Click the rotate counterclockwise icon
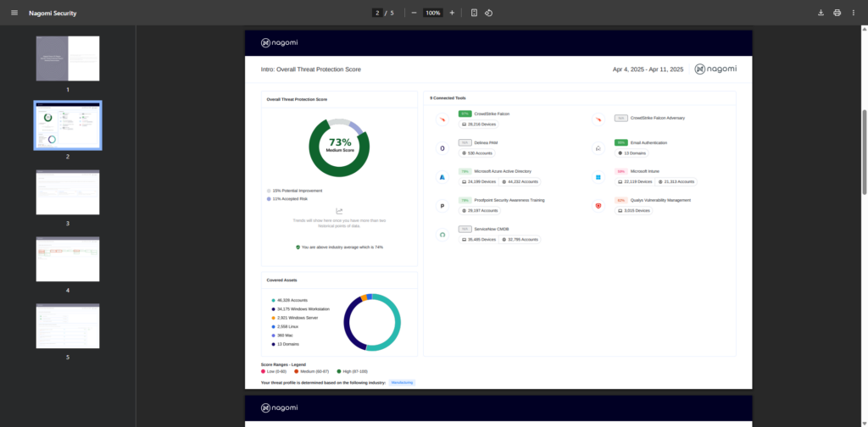 (489, 13)
